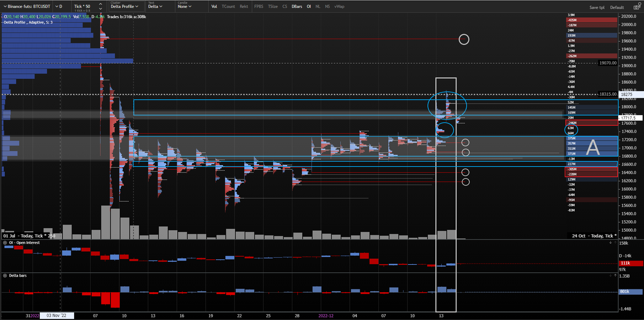Toggle the Rekt liquidations indicator

point(244,7)
